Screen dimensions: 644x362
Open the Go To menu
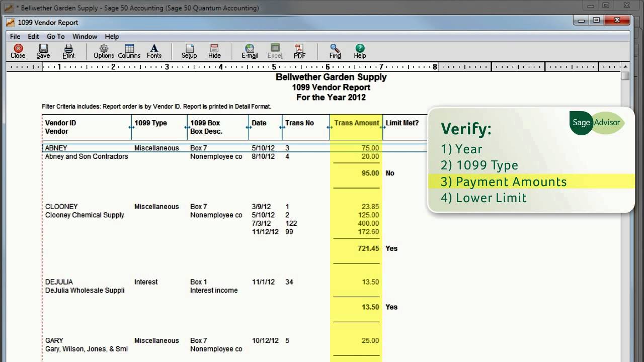pos(55,36)
